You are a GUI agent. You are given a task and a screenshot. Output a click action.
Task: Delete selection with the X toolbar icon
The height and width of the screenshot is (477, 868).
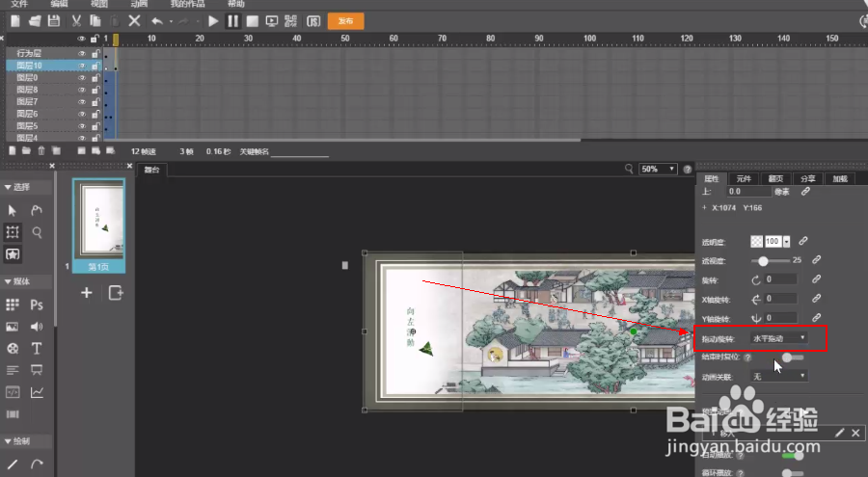tap(134, 21)
